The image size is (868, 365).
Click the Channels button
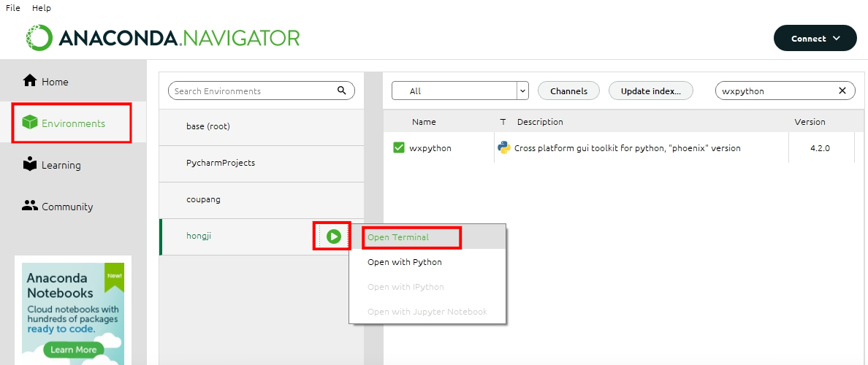coord(568,91)
